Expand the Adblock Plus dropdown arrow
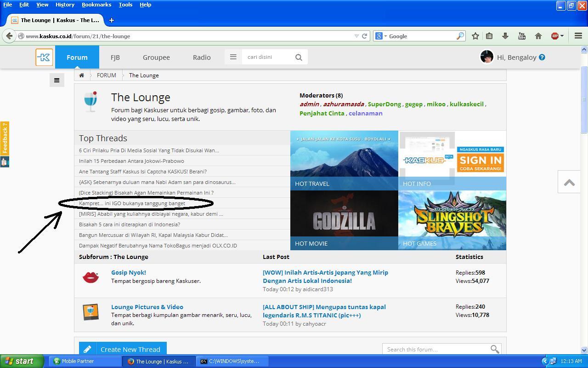The height and width of the screenshot is (368, 588). coord(562,36)
